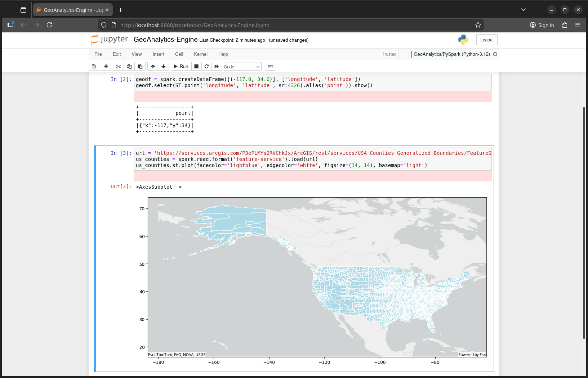Click the In [3] prompt label
This screenshot has height=378, width=588.
click(121, 153)
